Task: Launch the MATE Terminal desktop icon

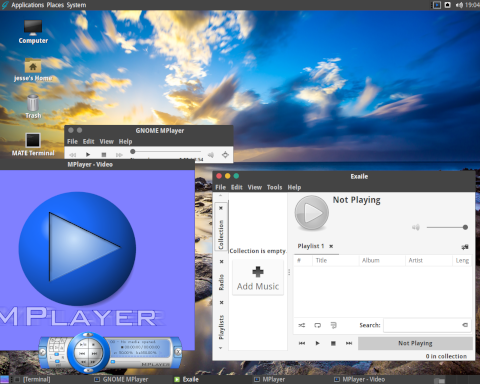Action: click(33, 145)
